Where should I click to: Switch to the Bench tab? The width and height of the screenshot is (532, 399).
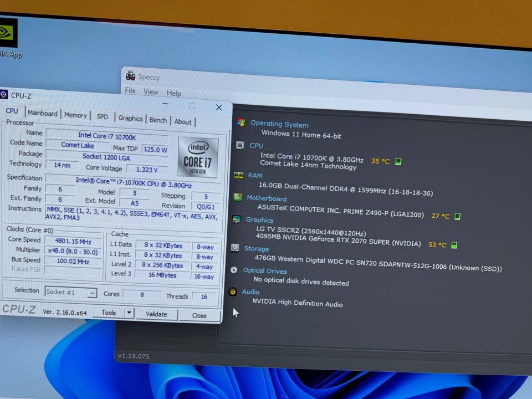[x=158, y=120]
